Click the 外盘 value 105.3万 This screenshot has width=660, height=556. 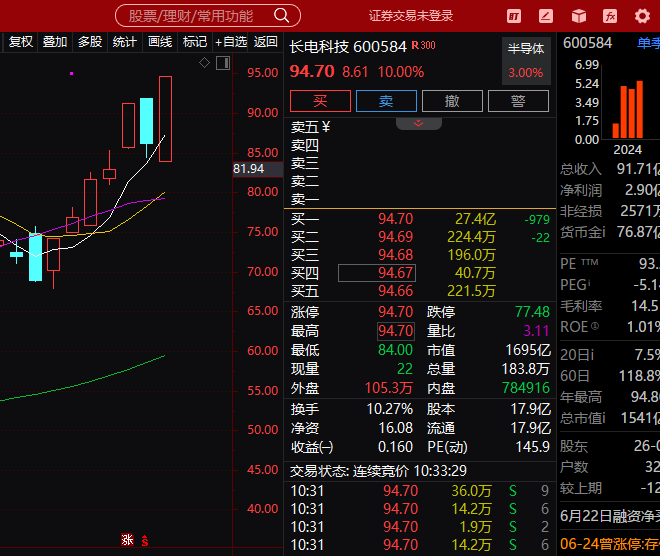389,388
